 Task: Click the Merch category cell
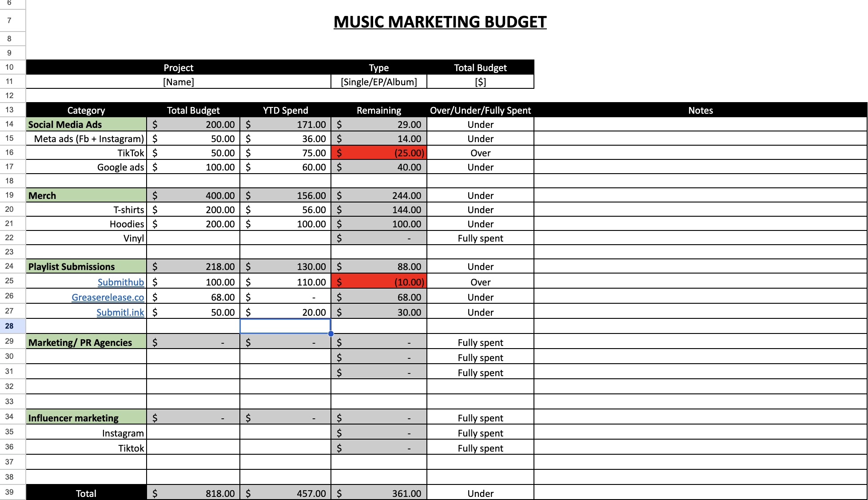[86, 195]
